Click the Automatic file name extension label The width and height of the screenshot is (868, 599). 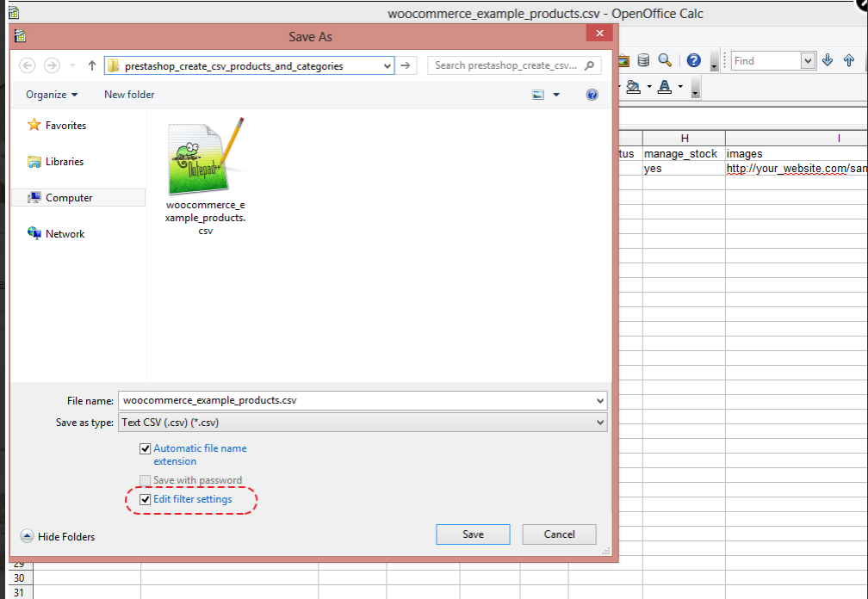200,454
